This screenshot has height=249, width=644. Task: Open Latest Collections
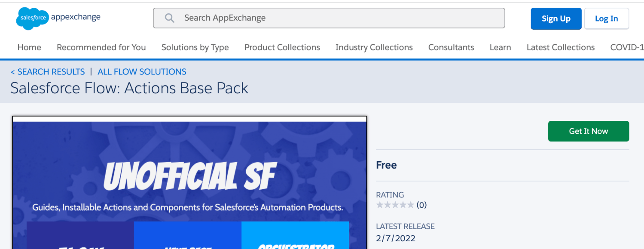click(x=561, y=47)
